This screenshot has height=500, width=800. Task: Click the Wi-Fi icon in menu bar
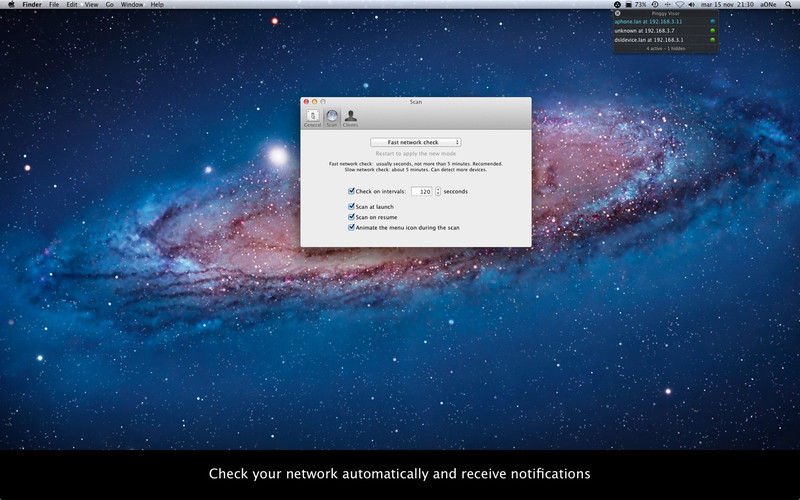(x=680, y=5)
